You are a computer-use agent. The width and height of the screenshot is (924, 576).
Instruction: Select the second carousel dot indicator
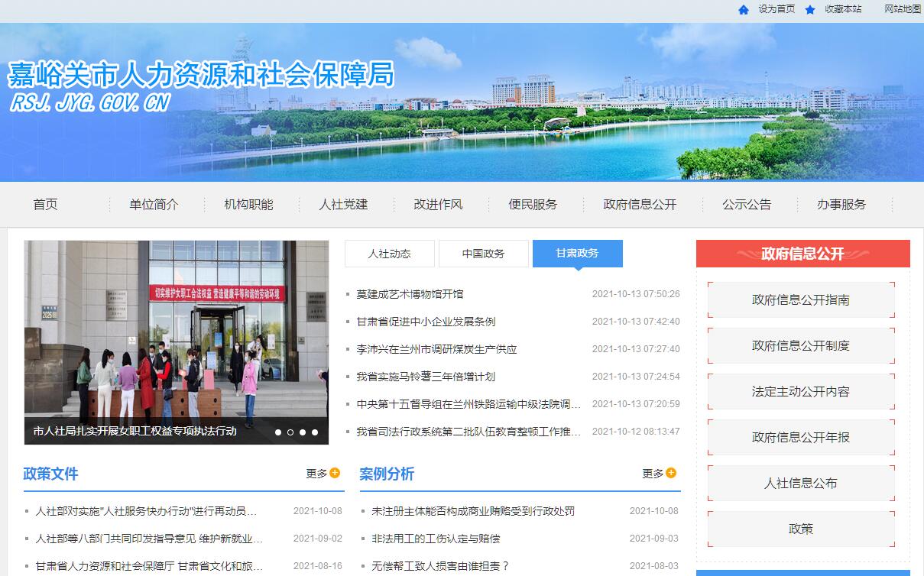[x=290, y=432]
